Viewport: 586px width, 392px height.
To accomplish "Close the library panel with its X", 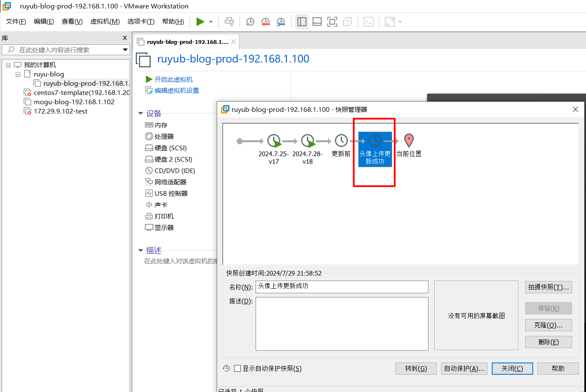I will [125, 38].
